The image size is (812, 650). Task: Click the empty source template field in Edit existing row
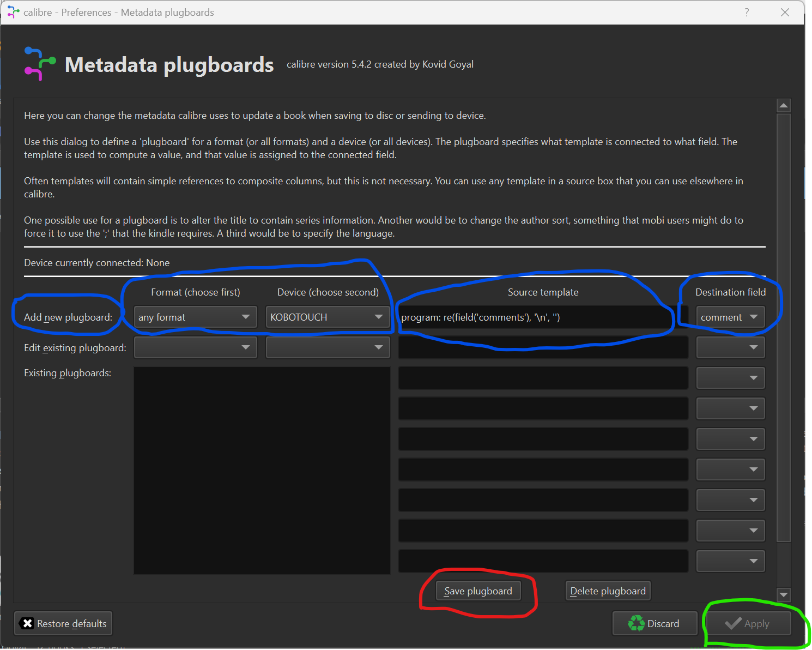click(543, 347)
